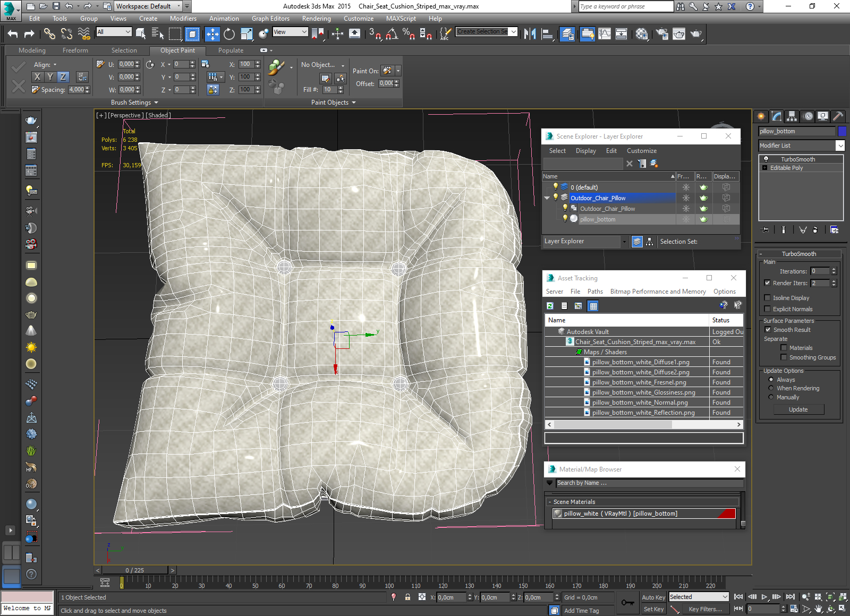
Task: Click the TurboSmooth Update button
Action: [x=798, y=409]
